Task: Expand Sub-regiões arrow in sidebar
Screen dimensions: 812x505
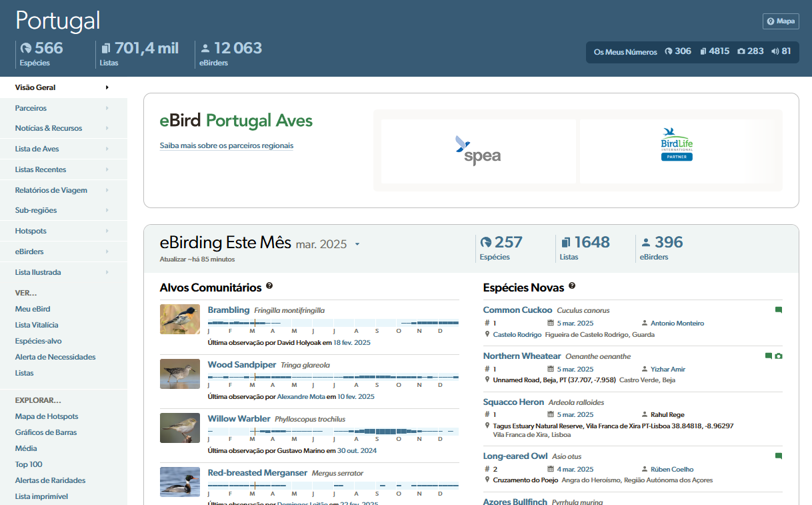Action: (x=107, y=210)
